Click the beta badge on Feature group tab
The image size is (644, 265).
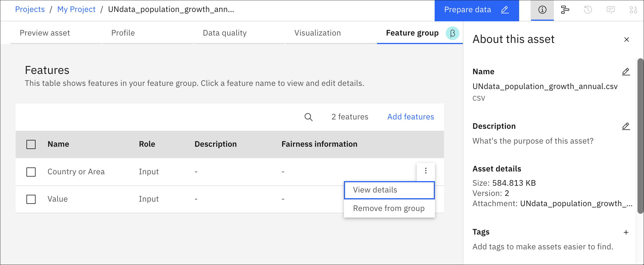(x=452, y=33)
